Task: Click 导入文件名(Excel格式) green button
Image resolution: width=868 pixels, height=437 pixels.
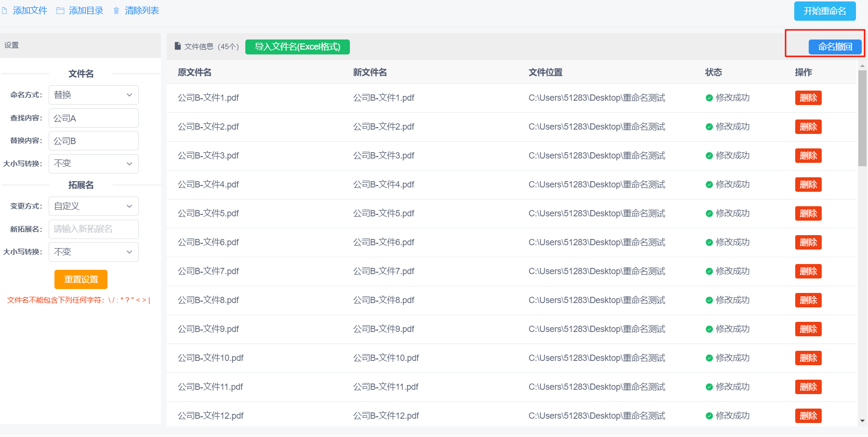Action: pos(297,47)
